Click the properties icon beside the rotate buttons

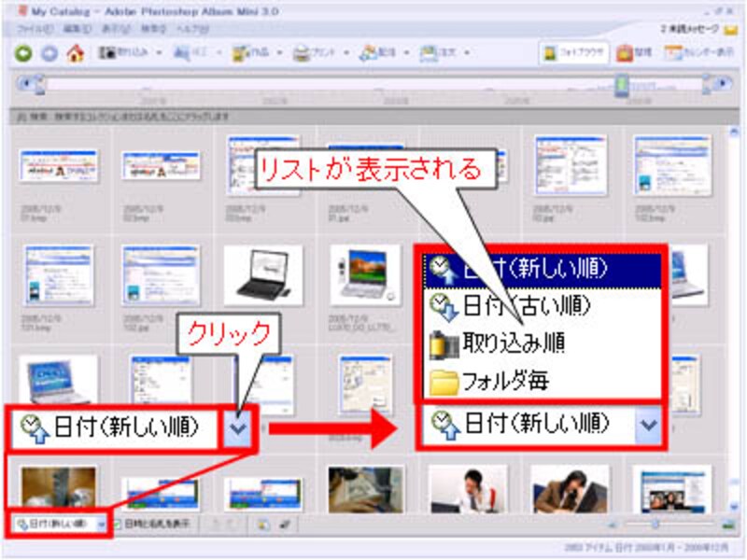click(262, 525)
